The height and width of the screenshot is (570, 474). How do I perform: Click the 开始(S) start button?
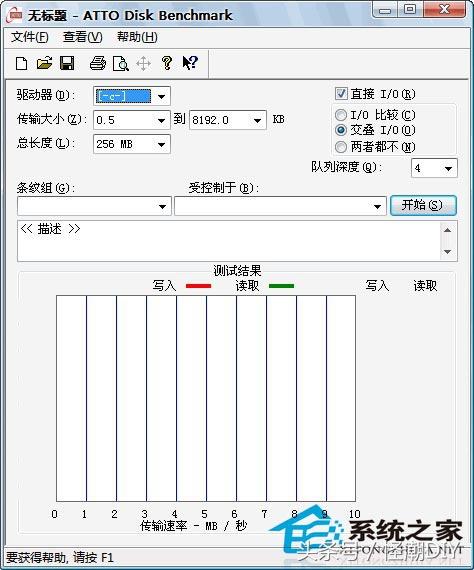coord(423,205)
